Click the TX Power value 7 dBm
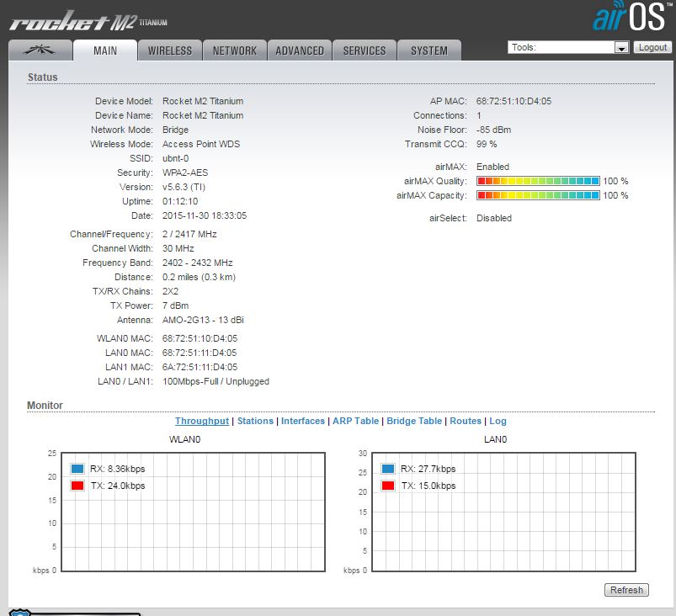Viewport: 676px width, 616px height. click(175, 305)
